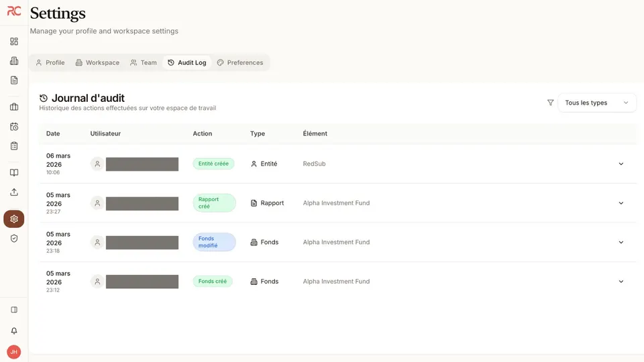The width and height of the screenshot is (644, 362).
Task: Click the Type column header
Action: point(258,133)
